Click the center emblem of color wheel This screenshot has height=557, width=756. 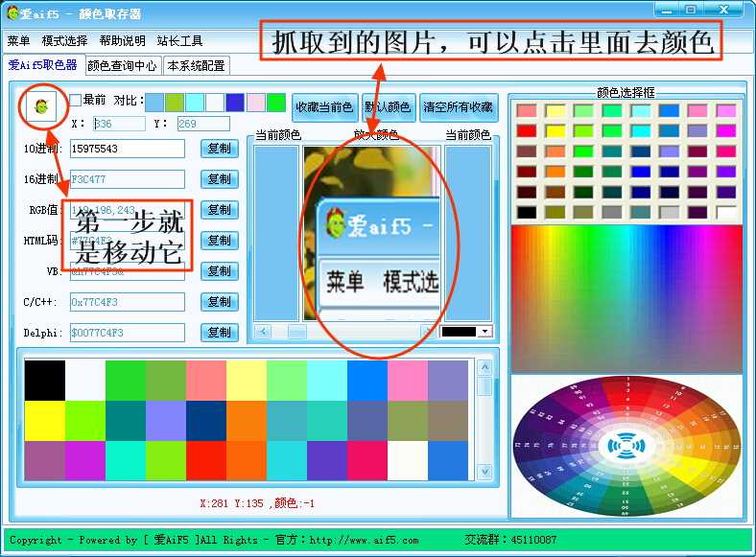pyautogui.click(x=625, y=445)
